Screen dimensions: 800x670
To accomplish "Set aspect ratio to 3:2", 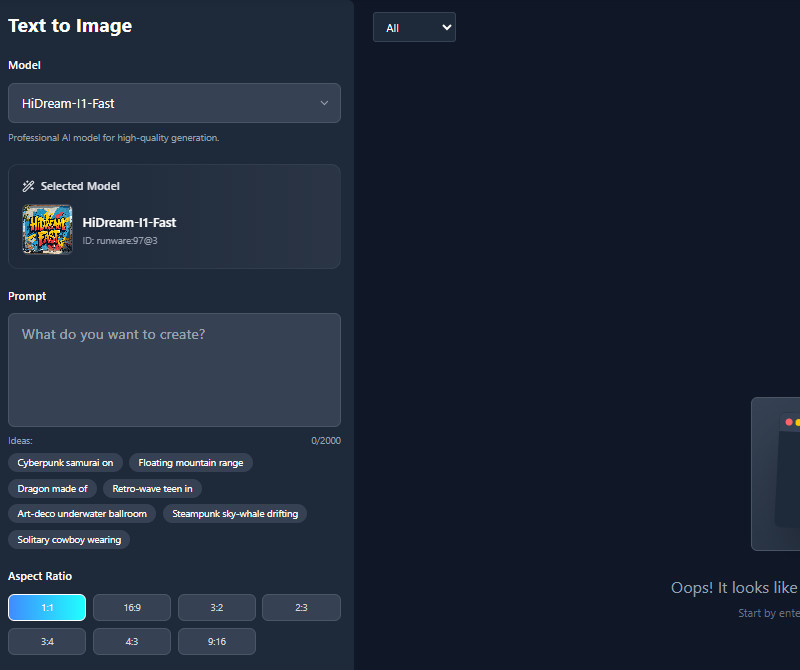I will click(x=217, y=608).
